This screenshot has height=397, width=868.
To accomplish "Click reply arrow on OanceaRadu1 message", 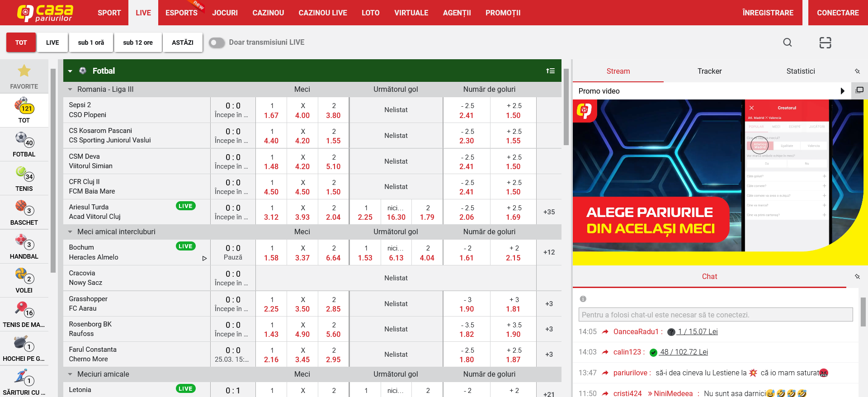I will [605, 332].
